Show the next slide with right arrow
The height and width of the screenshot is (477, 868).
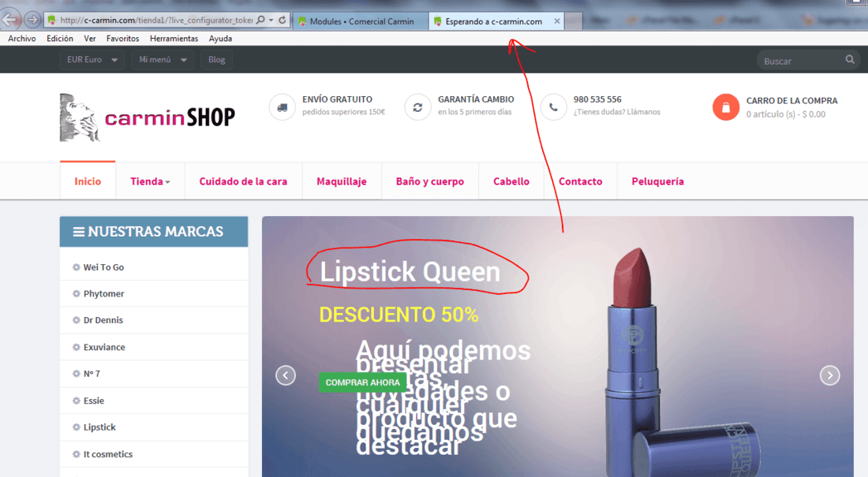pos(830,375)
